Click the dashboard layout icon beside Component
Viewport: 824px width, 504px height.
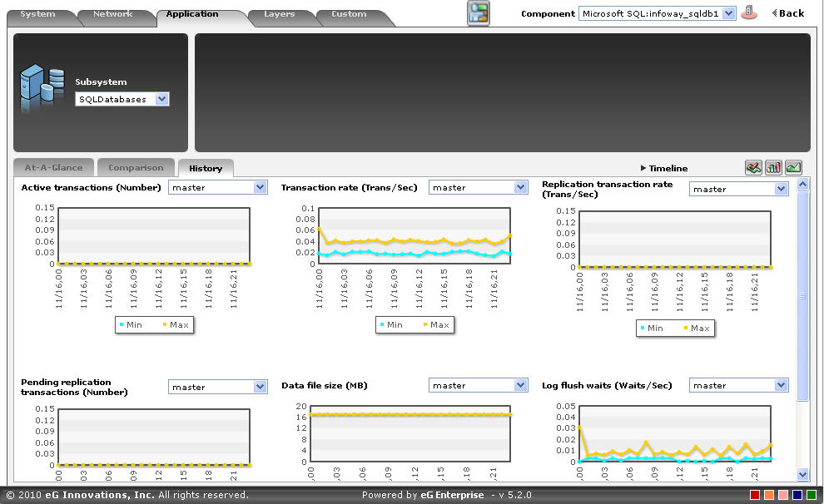[479, 13]
